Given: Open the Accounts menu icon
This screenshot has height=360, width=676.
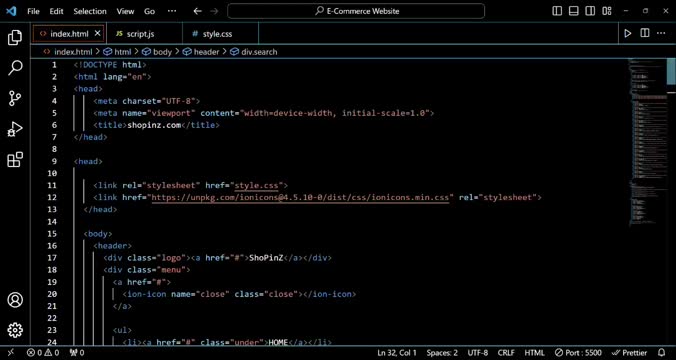Looking at the screenshot, I should pyautogui.click(x=15, y=300).
